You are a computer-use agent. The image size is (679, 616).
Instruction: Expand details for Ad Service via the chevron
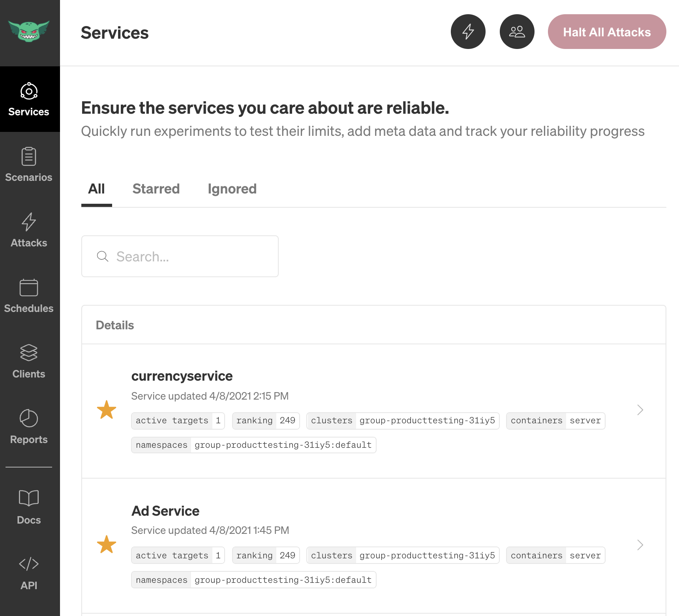640,545
